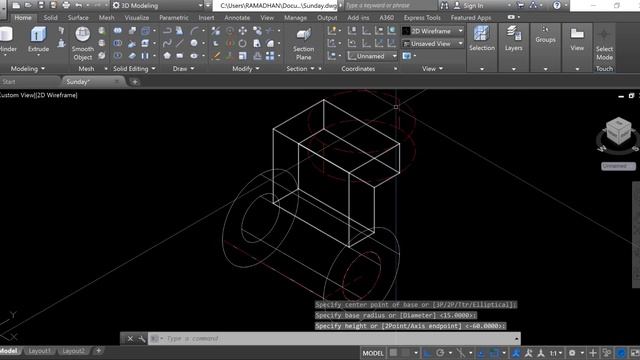Click the Smooth Object mesh tool
This screenshot has height=360, width=640.
coord(83,43)
